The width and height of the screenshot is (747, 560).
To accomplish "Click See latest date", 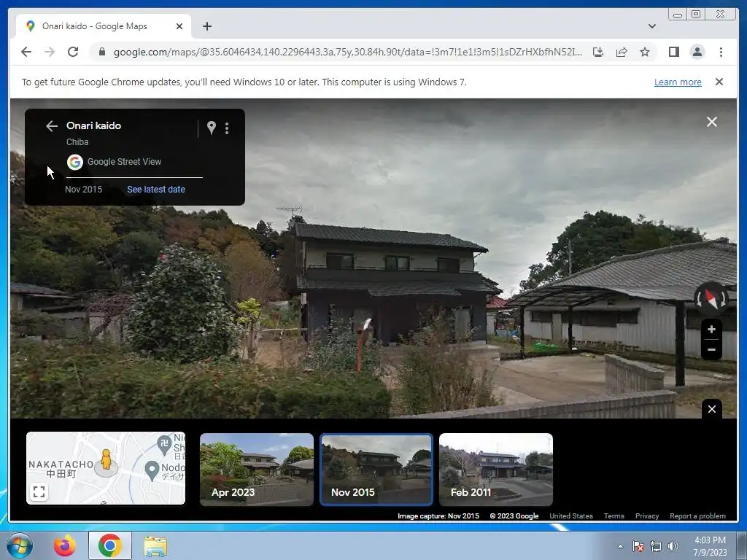I will (x=156, y=189).
